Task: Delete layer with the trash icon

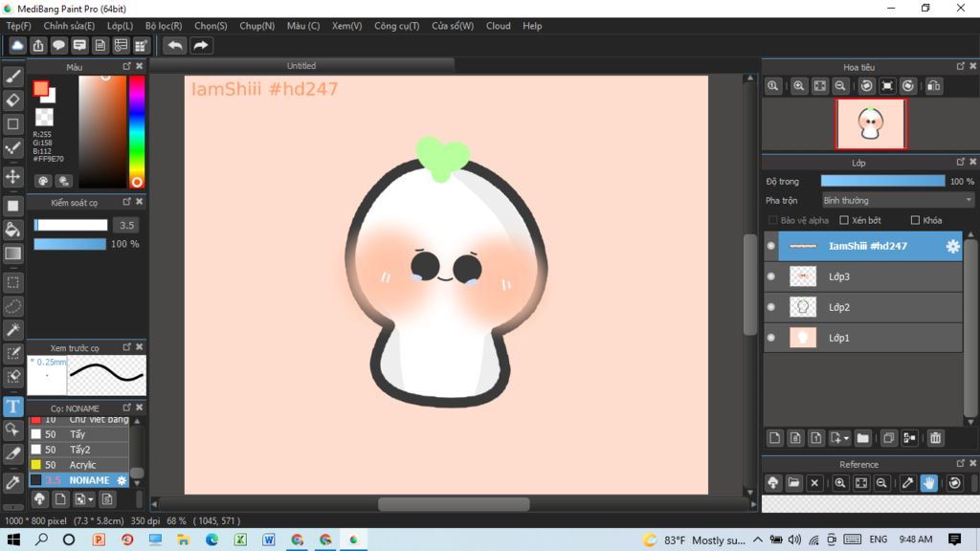Action: coord(935,438)
